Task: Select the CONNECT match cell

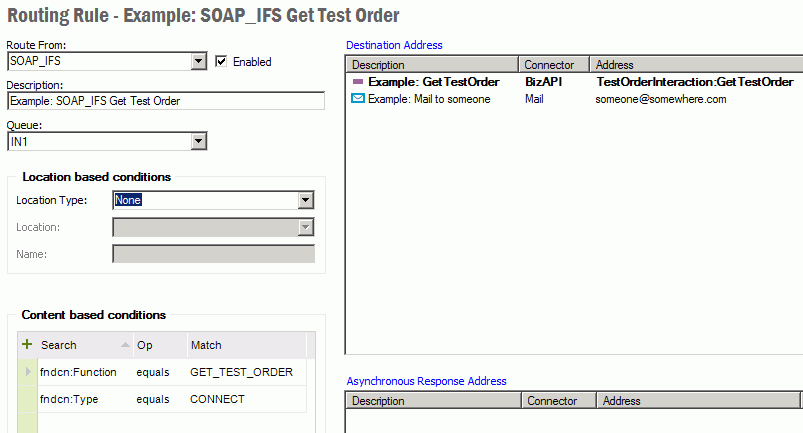Action: [x=217, y=399]
